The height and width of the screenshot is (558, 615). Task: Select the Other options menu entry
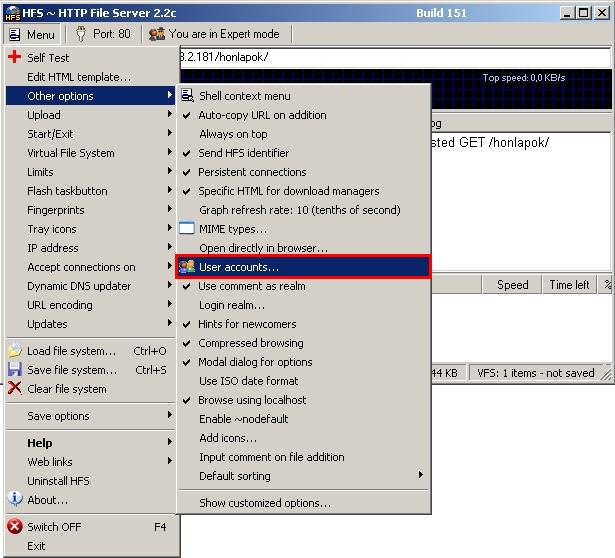[90, 96]
